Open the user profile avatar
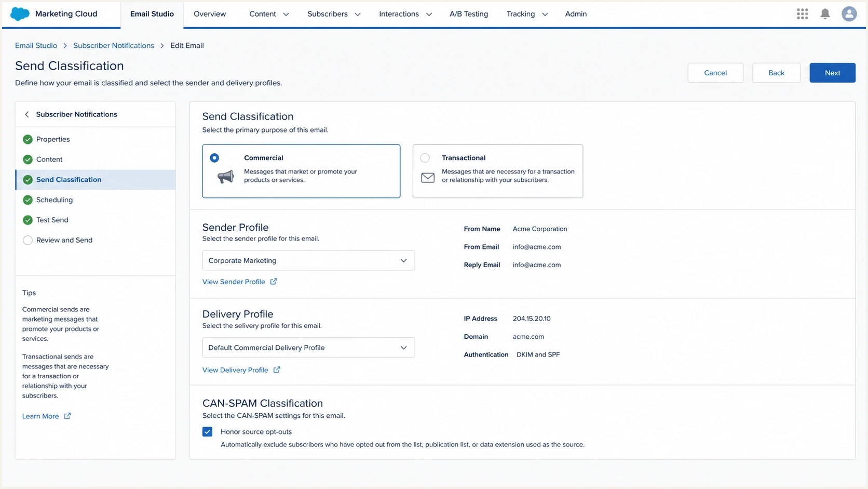This screenshot has width=868, height=489. tap(849, 14)
